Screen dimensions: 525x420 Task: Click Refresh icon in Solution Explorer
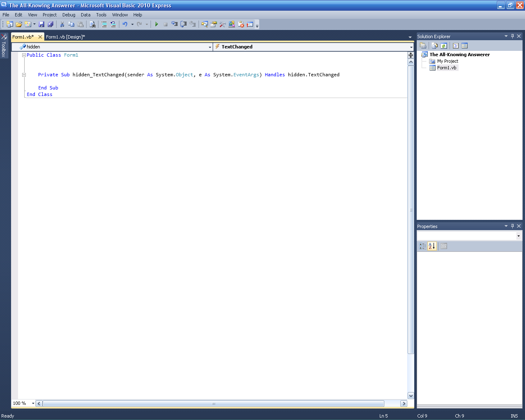pyautogui.click(x=444, y=46)
